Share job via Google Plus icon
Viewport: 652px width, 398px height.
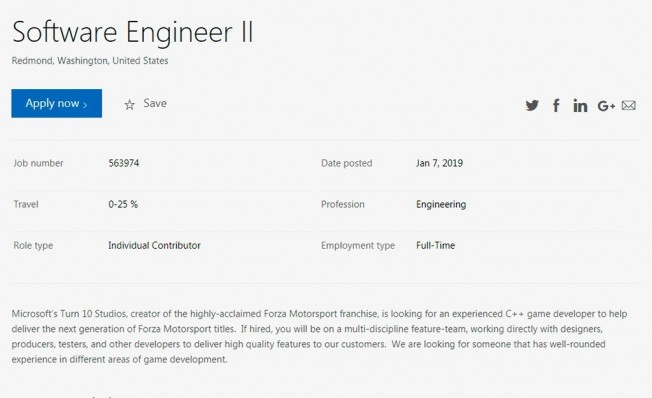click(606, 106)
